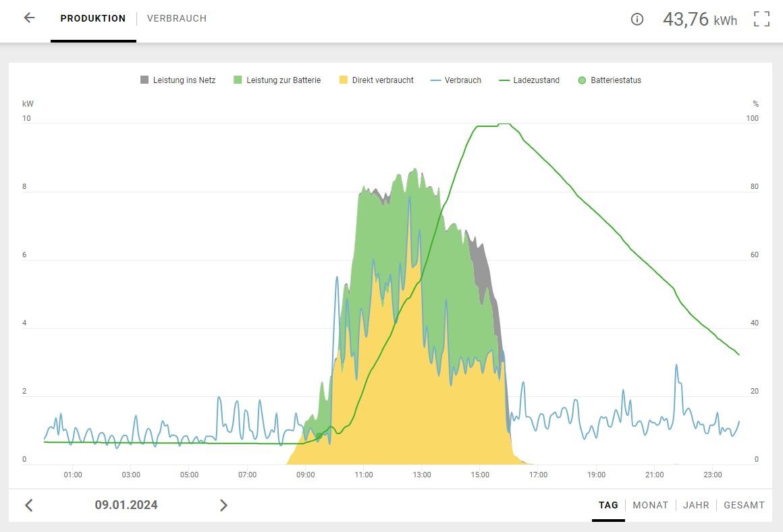Select the TAG view tab
The image size is (783, 532).
click(x=608, y=505)
